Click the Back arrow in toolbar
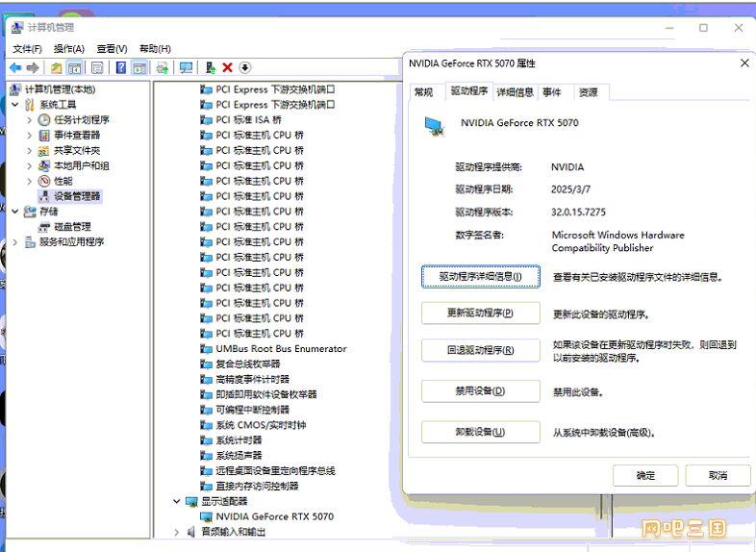756x552 pixels. (x=15, y=68)
